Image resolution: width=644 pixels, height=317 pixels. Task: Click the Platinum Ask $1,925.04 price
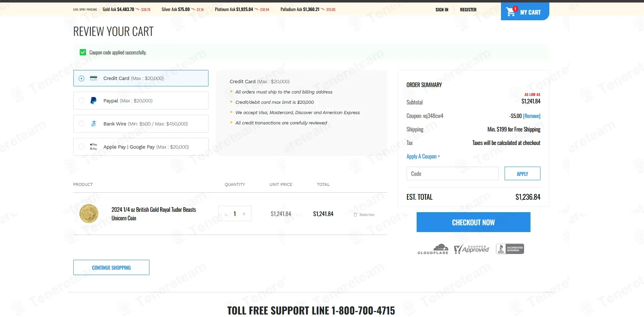pos(234,10)
